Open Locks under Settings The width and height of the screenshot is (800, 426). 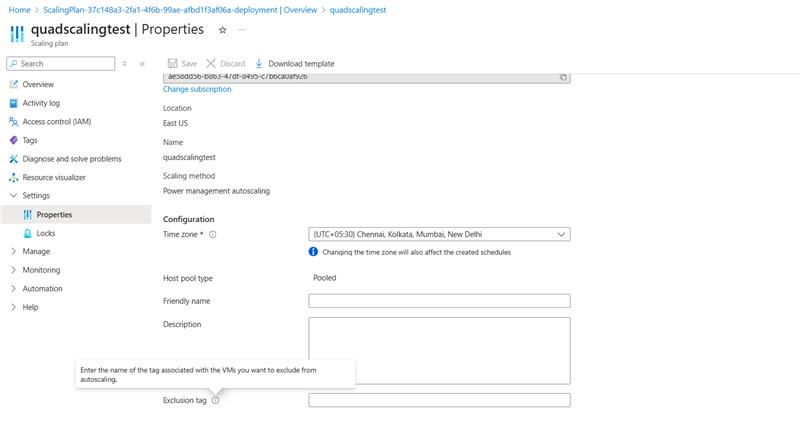45,233
